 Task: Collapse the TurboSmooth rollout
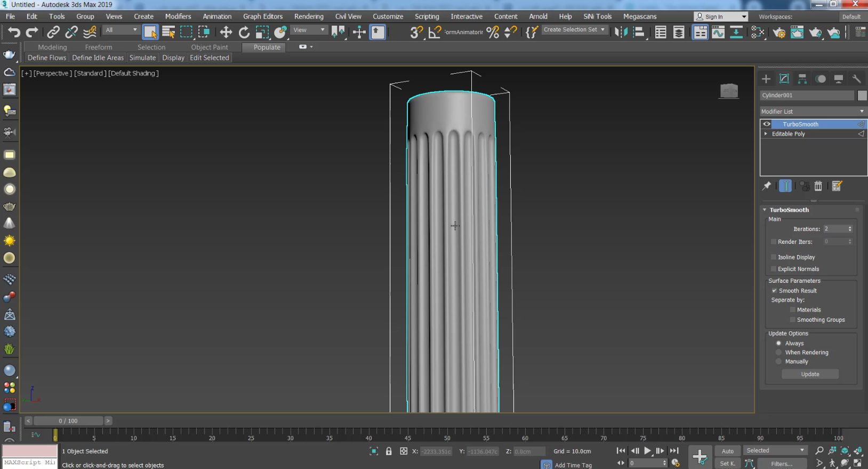(765, 210)
